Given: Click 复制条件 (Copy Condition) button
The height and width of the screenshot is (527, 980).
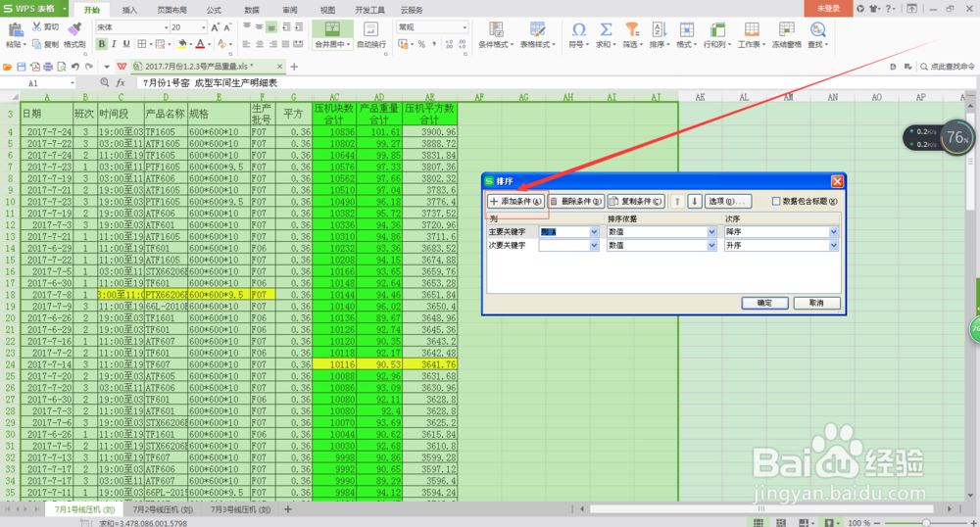Looking at the screenshot, I should pyautogui.click(x=636, y=201).
